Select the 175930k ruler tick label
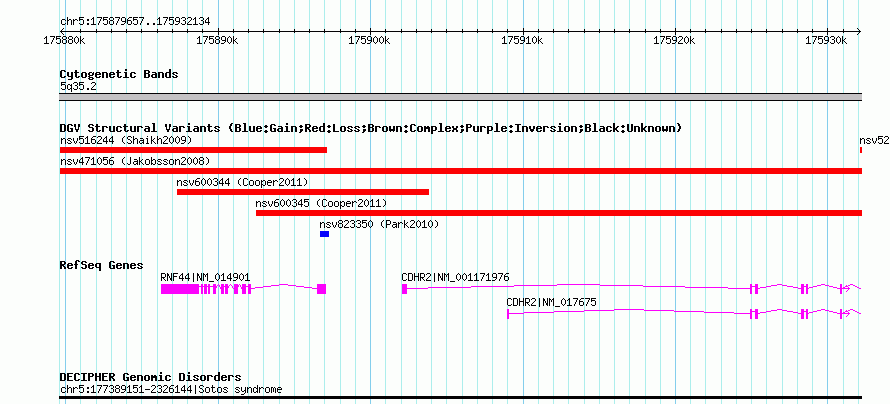The width and height of the screenshot is (890, 404). (827, 40)
